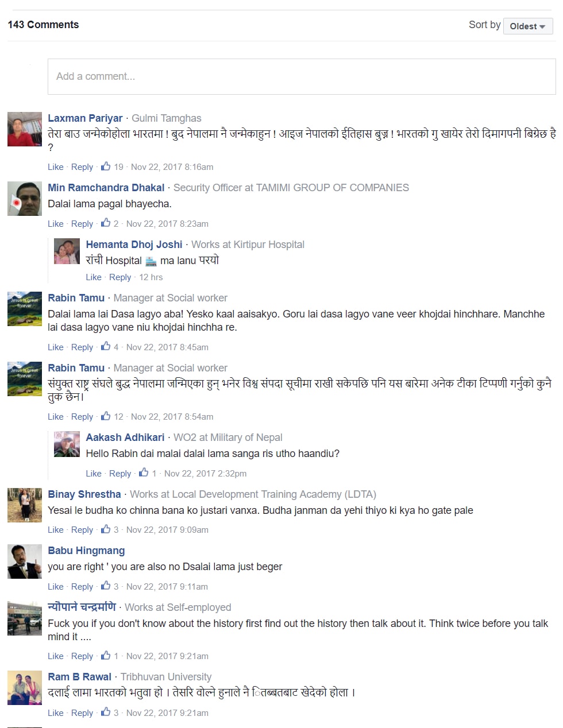Image resolution: width=563 pixels, height=728 pixels.
Task: Click thumbs-up icon on Laxman Pariyar's comment
Action: click(x=106, y=166)
